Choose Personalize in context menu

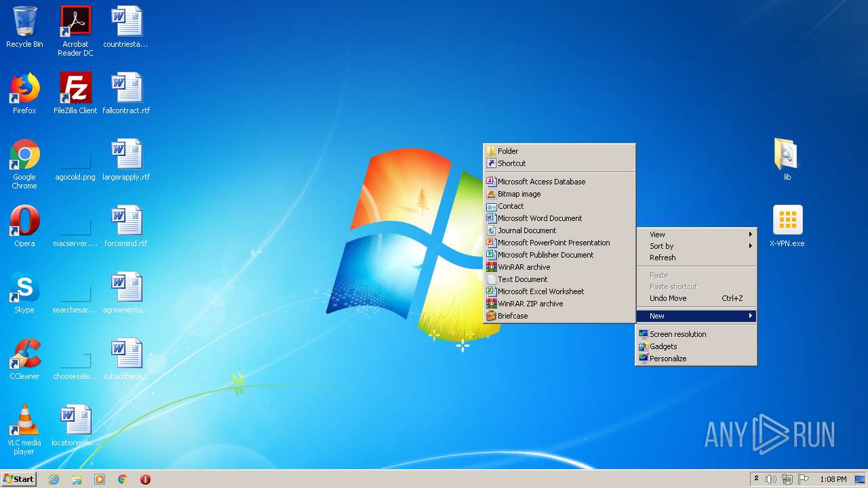pos(696,359)
